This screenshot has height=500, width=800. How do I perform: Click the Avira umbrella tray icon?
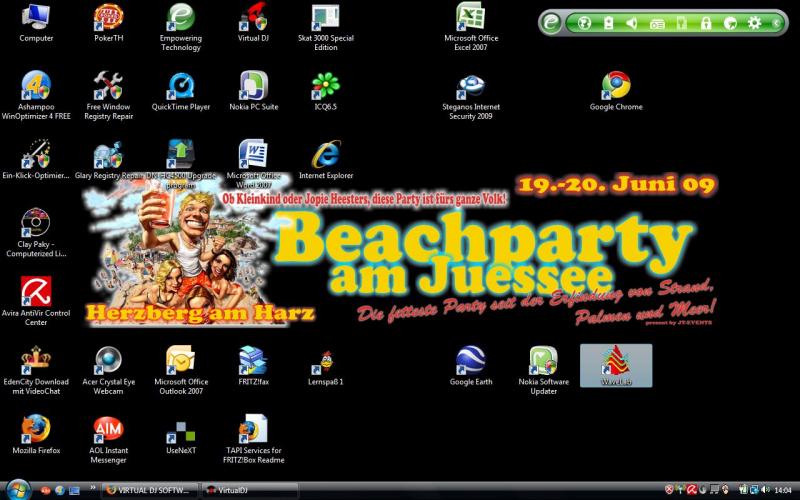click(692, 490)
